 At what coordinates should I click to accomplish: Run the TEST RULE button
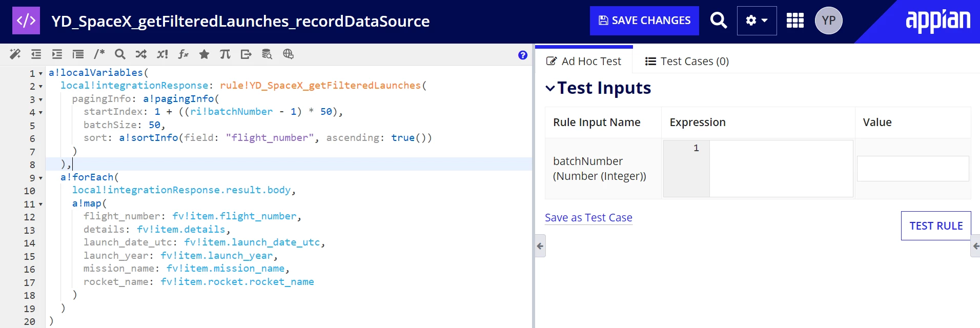936,225
